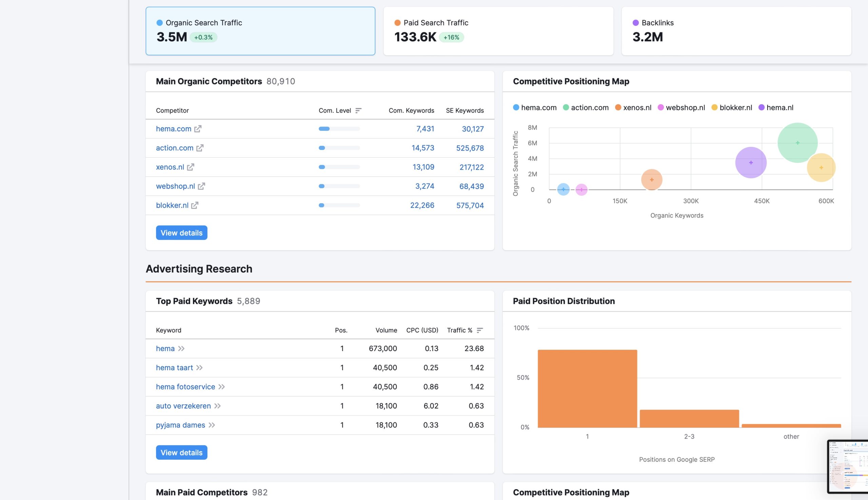Image resolution: width=868 pixels, height=500 pixels.
Task: Click View details under Main Organic Competitors
Action: pyautogui.click(x=181, y=233)
